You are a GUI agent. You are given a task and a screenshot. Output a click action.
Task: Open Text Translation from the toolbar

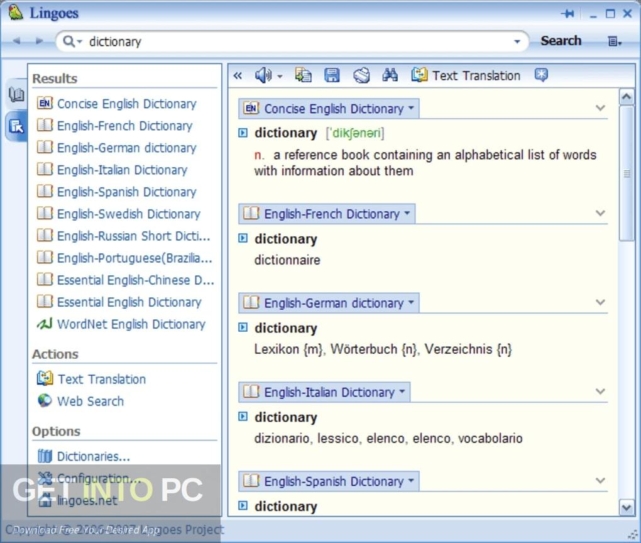[x=466, y=76]
